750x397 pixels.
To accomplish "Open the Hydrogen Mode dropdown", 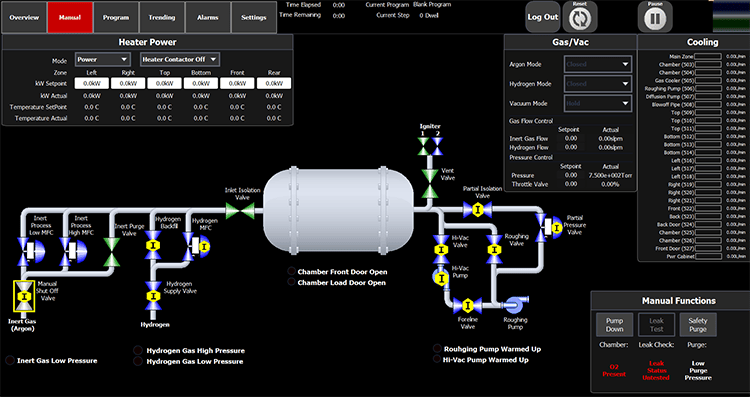I will (598, 84).
